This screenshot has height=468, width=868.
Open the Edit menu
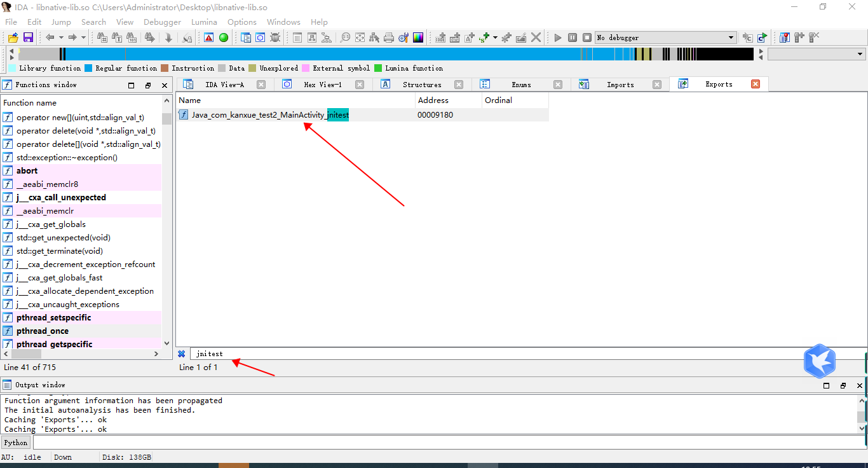coord(34,22)
